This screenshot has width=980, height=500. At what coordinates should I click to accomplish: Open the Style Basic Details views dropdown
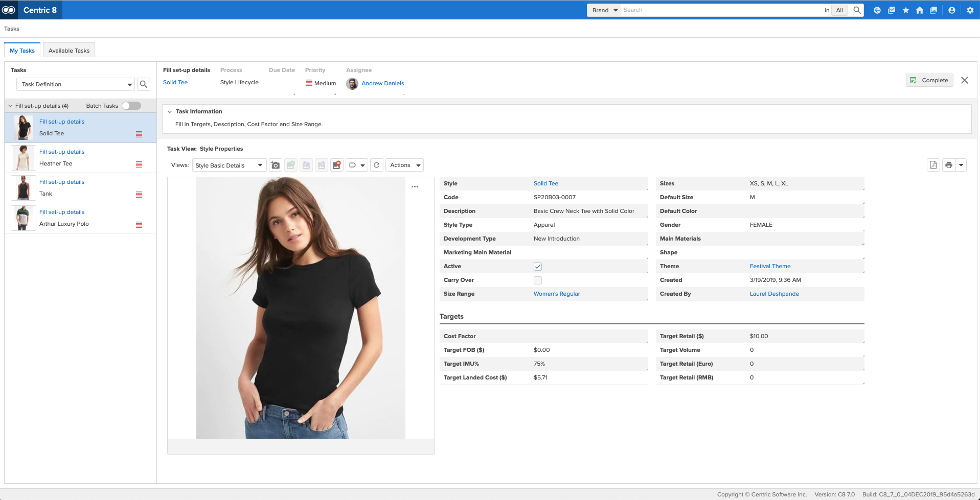pos(229,165)
